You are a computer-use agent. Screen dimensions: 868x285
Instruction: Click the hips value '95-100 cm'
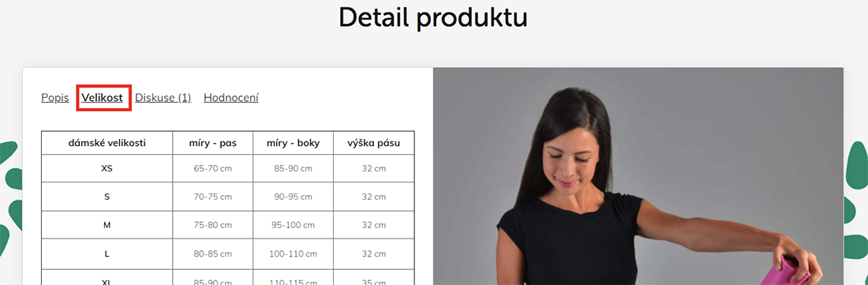click(293, 225)
